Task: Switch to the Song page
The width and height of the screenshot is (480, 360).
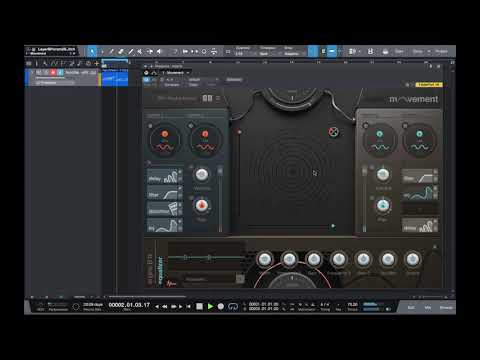Action: click(x=418, y=51)
